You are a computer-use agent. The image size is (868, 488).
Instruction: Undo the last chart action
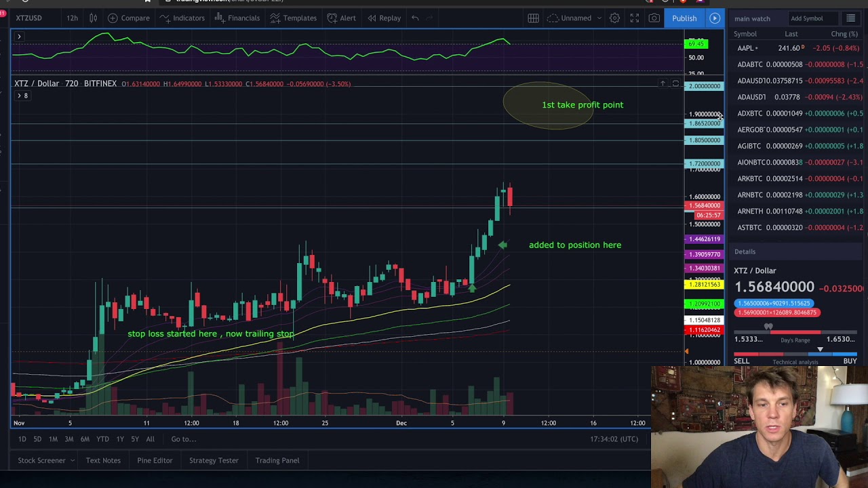click(415, 18)
